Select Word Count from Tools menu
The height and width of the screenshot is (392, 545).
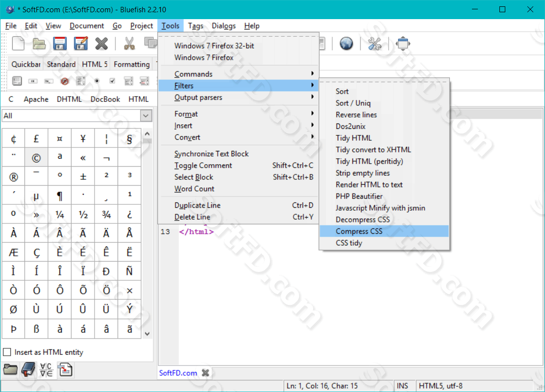pos(238,189)
